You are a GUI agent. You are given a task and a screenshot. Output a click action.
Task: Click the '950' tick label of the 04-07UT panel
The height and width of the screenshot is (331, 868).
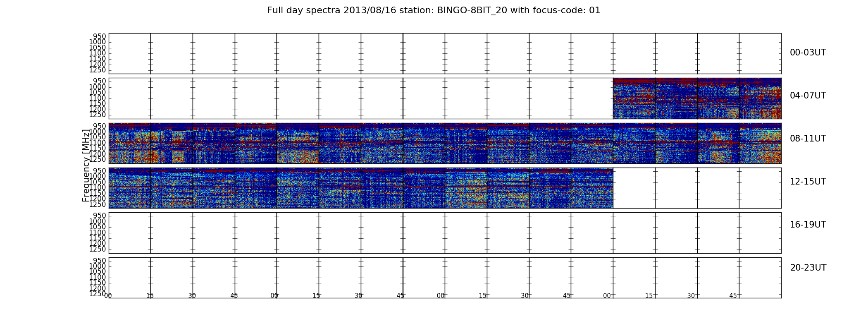[x=99, y=81]
